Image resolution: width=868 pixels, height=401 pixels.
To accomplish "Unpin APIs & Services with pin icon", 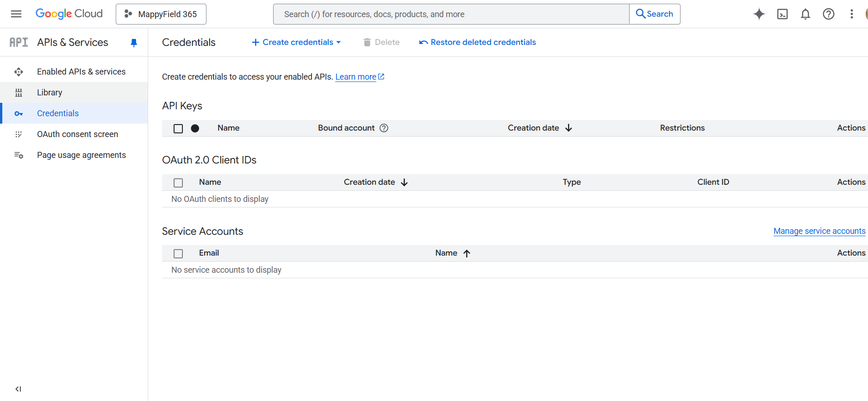I will tap(134, 43).
